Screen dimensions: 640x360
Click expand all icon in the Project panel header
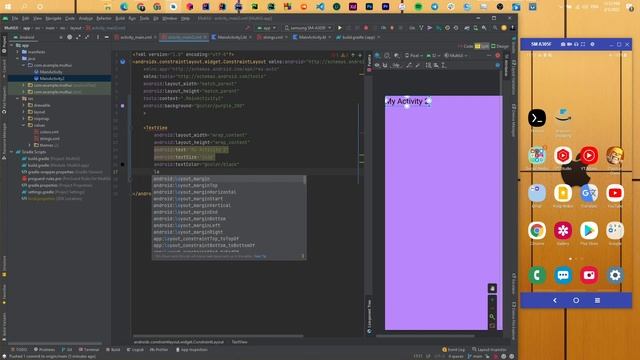(x=78, y=37)
